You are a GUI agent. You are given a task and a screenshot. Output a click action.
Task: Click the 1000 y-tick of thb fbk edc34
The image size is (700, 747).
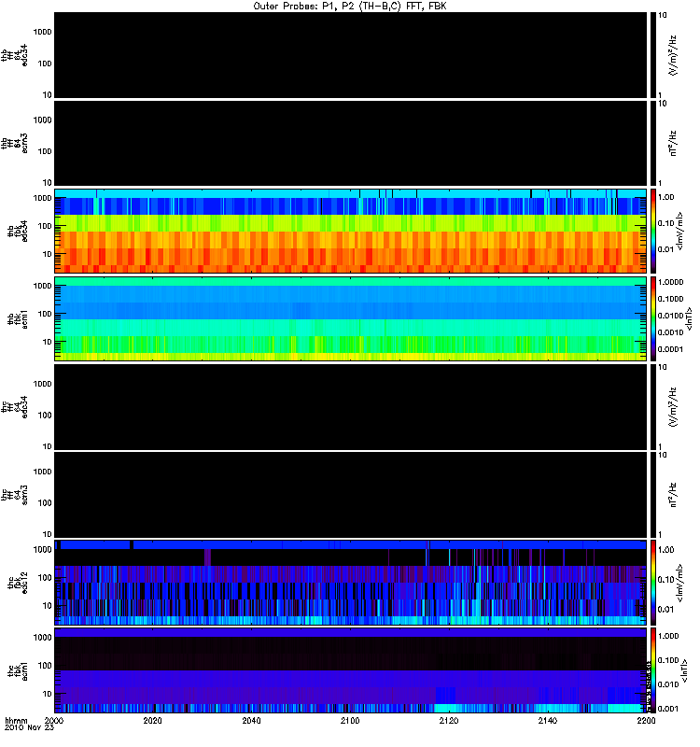tap(42, 198)
